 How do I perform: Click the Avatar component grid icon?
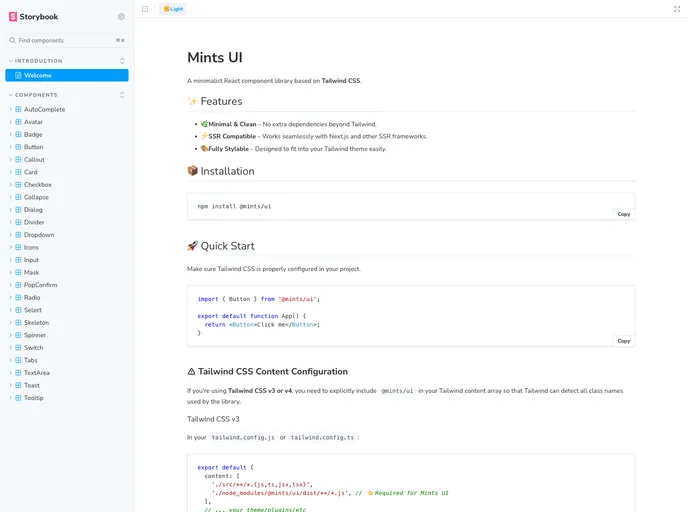(x=18, y=122)
